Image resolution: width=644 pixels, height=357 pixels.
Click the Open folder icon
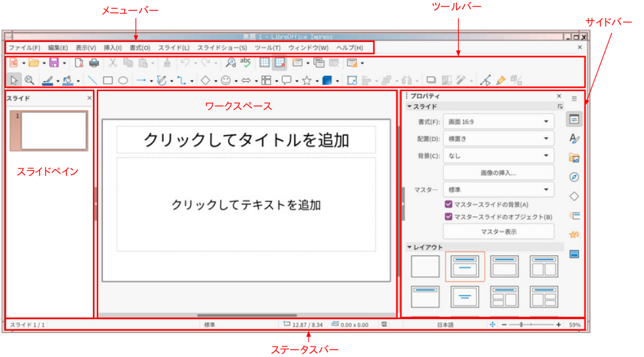pyautogui.click(x=33, y=63)
